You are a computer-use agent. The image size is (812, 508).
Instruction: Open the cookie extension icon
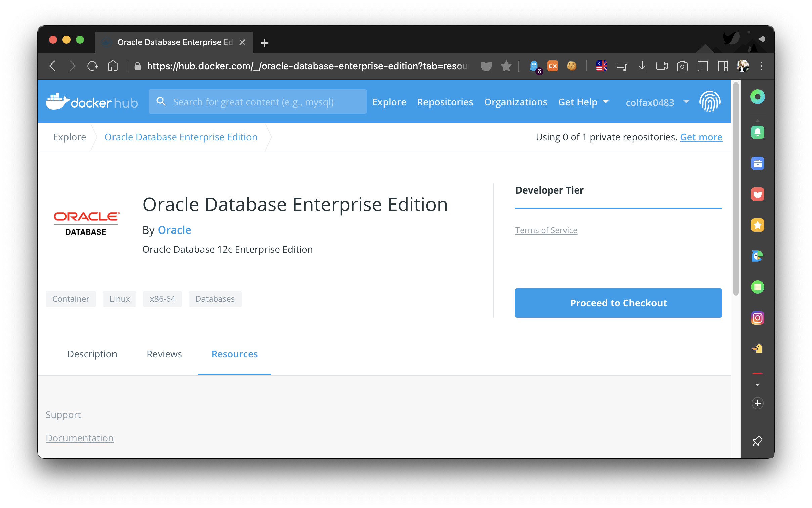tap(571, 66)
